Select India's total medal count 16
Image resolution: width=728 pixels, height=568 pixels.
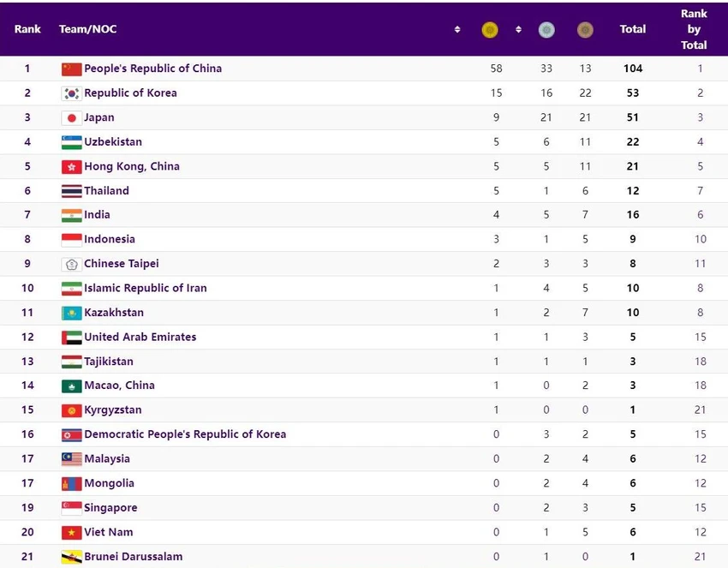(633, 214)
